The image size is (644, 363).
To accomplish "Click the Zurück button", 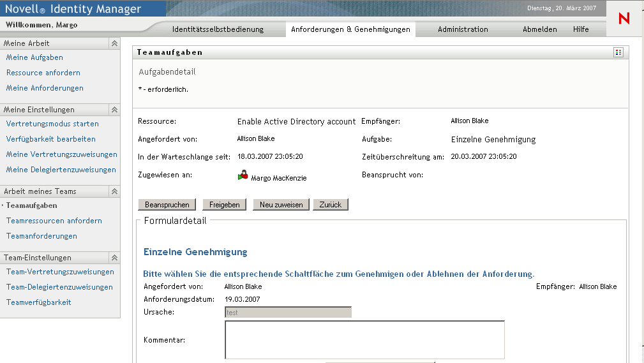I will tap(331, 205).
